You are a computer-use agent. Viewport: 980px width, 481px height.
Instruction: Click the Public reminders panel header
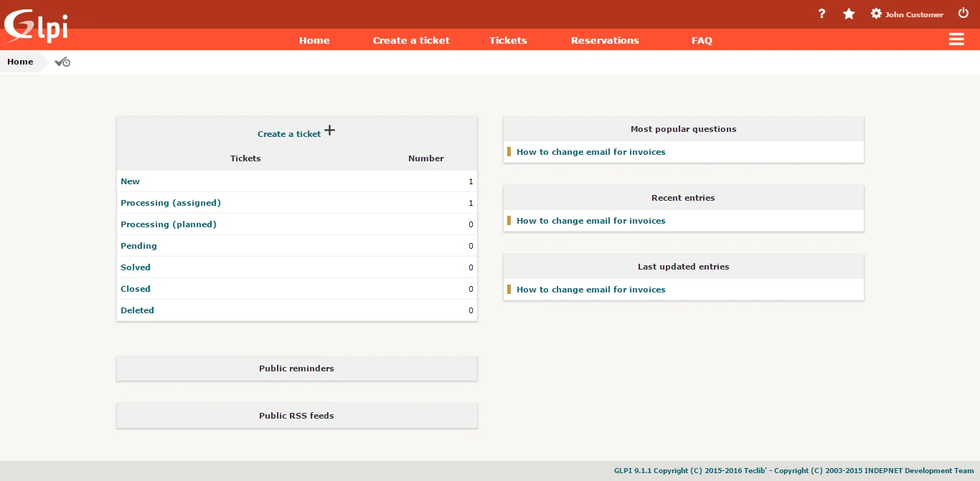pyautogui.click(x=296, y=368)
